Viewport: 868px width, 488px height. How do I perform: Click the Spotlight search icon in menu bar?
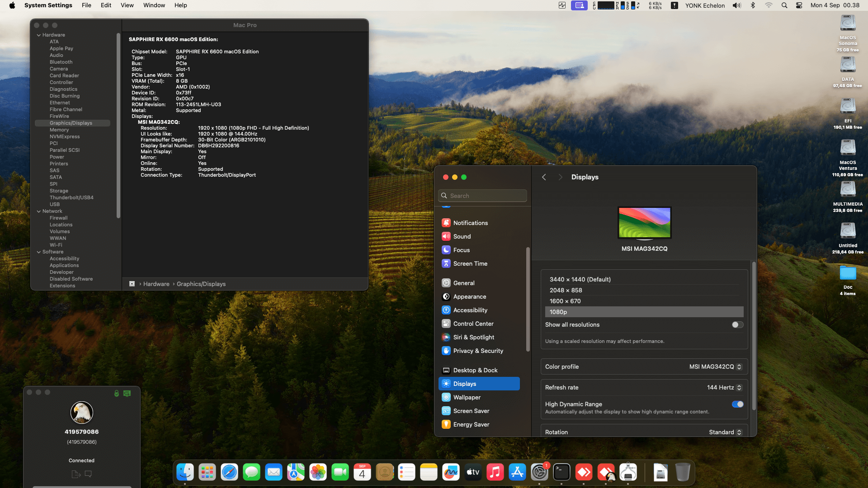(x=784, y=5)
